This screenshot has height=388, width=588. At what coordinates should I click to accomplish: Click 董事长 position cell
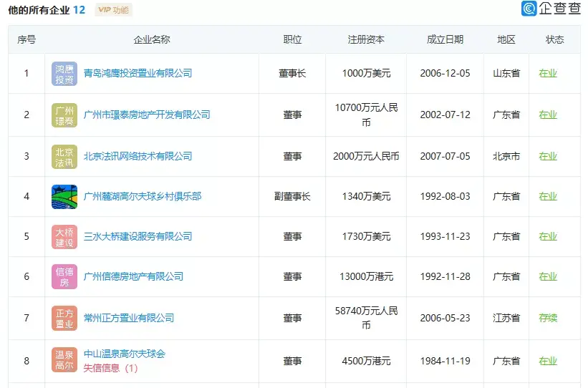(292, 73)
